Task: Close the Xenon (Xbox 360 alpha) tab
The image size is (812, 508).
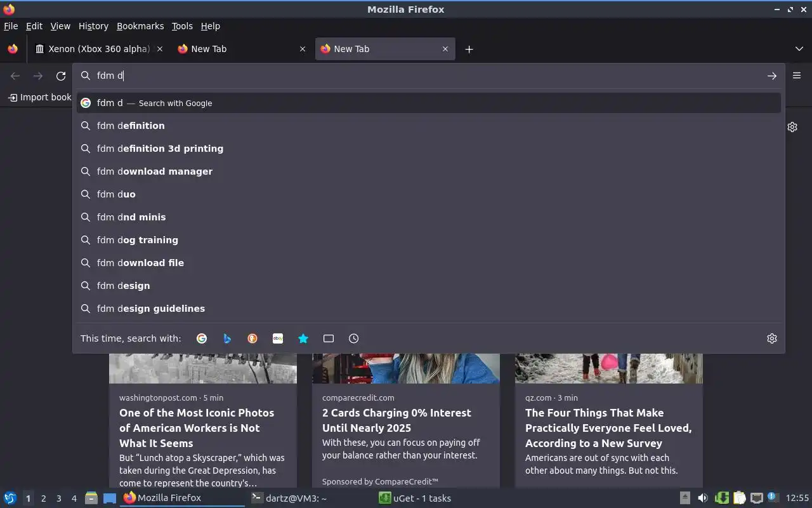Action: (x=160, y=49)
